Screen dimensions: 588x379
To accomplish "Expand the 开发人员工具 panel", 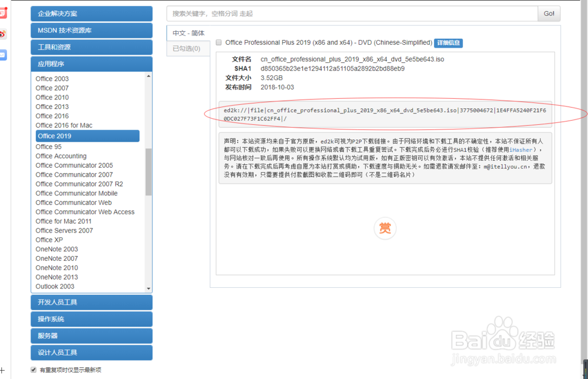I will click(x=92, y=302).
